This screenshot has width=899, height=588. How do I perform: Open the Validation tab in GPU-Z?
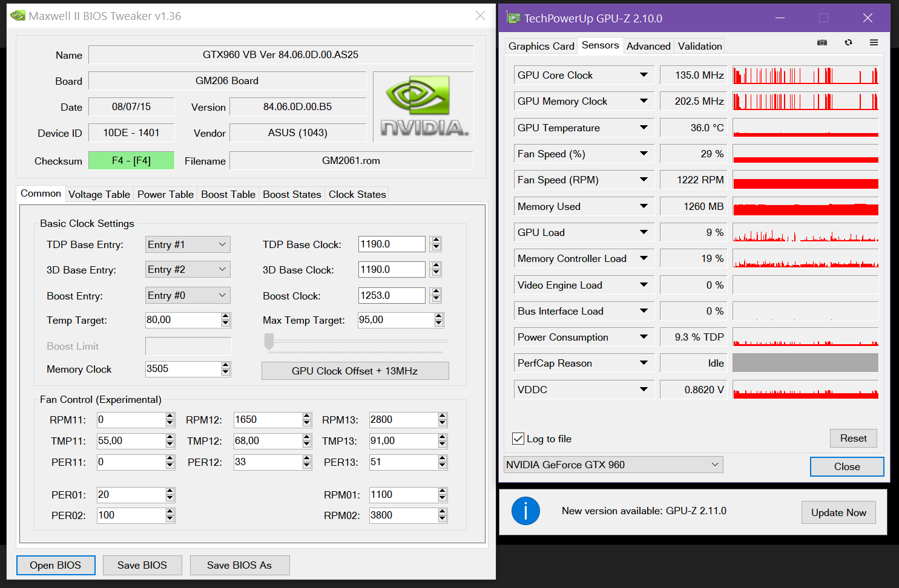coord(700,46)
